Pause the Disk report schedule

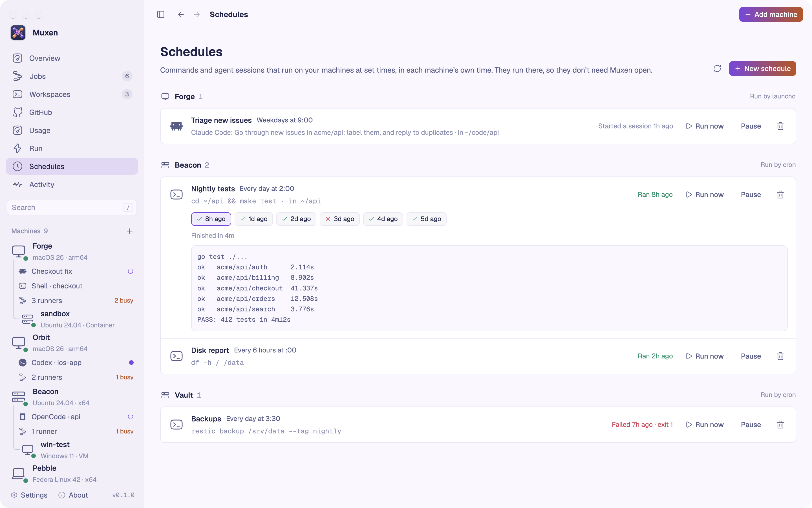coord(751,356)
